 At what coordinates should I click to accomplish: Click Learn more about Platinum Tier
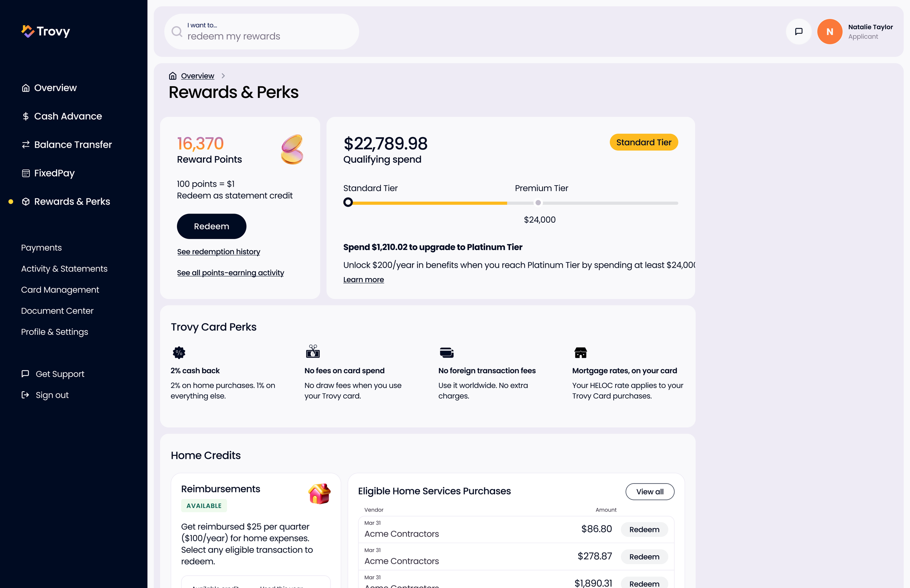pyautogui.click(x=364, y=279)
